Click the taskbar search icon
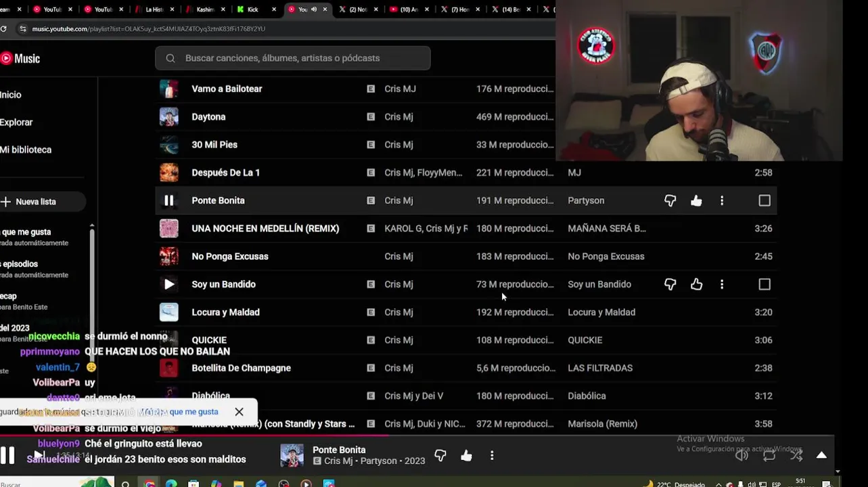The height and width of the screenshot is (487, 868). click(125, 484)
